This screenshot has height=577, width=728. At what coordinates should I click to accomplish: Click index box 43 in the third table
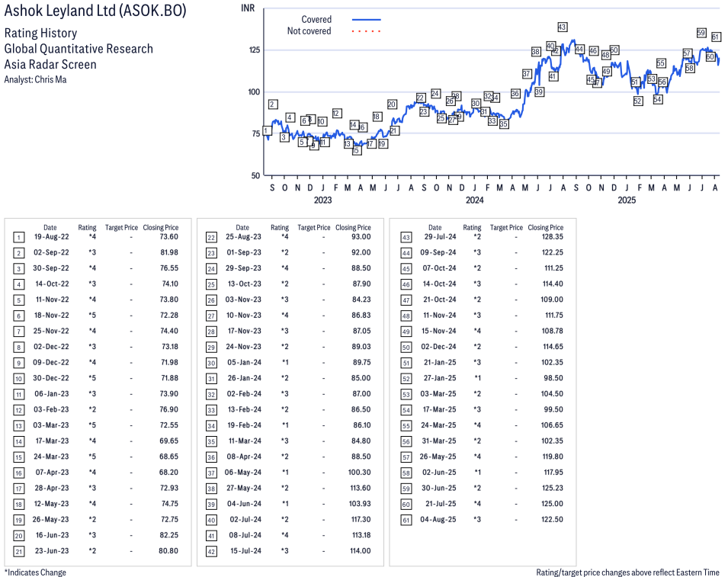406,238
